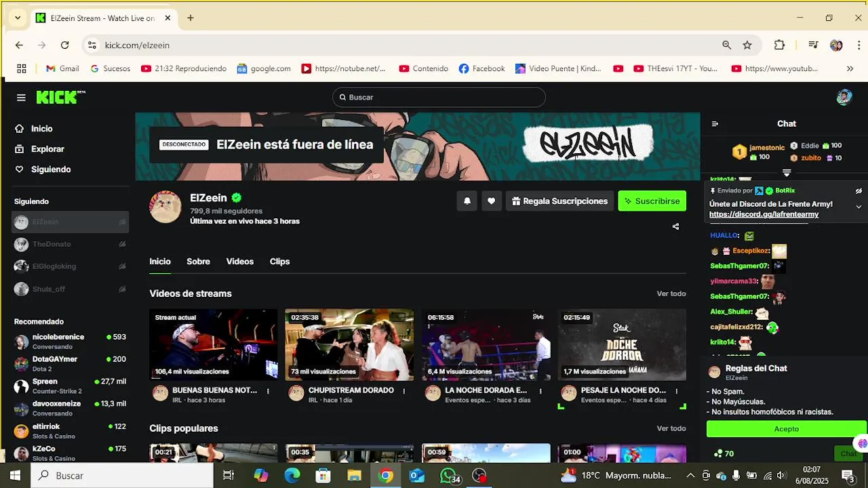Accept chat rules with Acepto
The image size is (868, 488).
point(787,429)
